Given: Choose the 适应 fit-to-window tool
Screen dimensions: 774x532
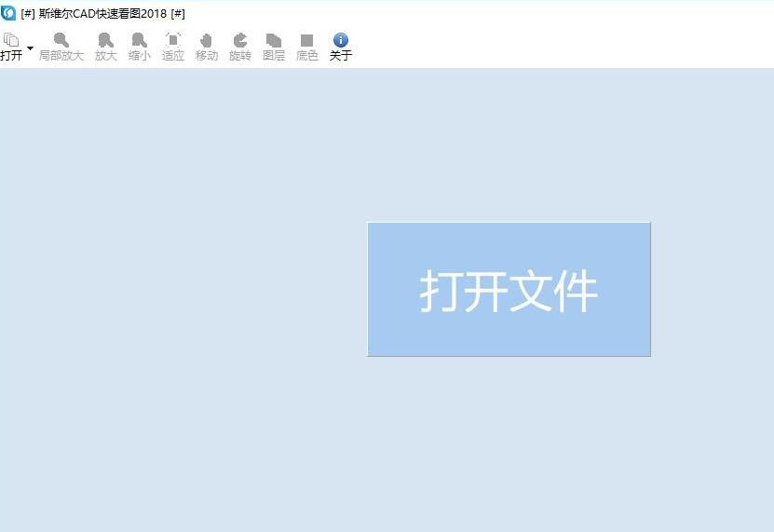Looking at the screenshot, I should pyautogui.click(x=172, y=47).
